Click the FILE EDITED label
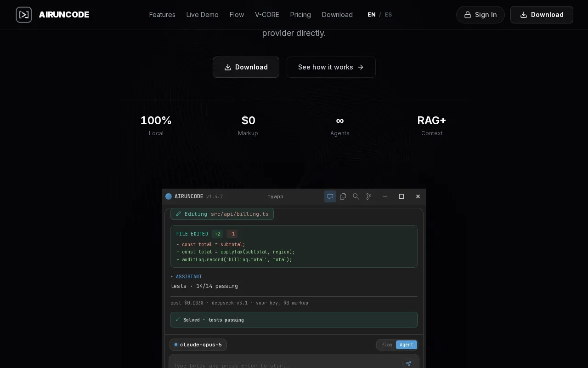The image size is (588, 368). click(192, 234)
